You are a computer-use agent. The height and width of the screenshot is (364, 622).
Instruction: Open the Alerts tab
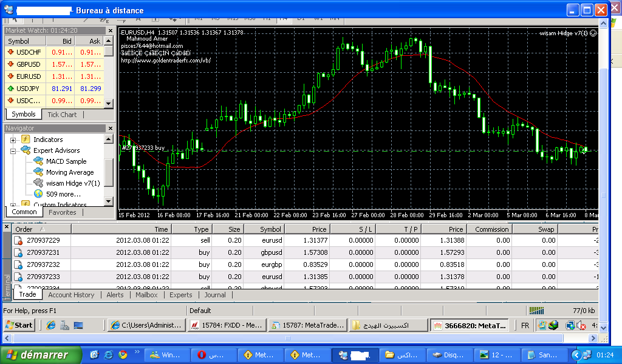(x=115, y=295)
